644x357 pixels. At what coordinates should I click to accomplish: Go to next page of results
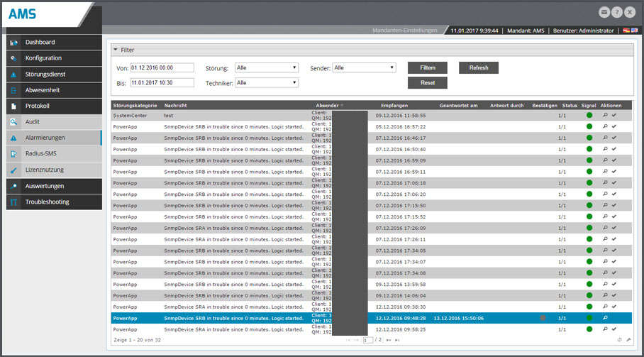(x=389, y=340)
